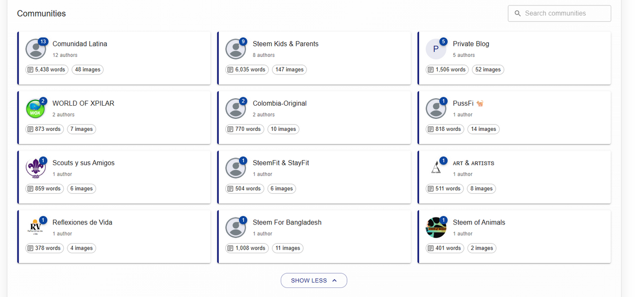
Task: Click the Steem For Bangladesh avatar
Action: (235, 227)
